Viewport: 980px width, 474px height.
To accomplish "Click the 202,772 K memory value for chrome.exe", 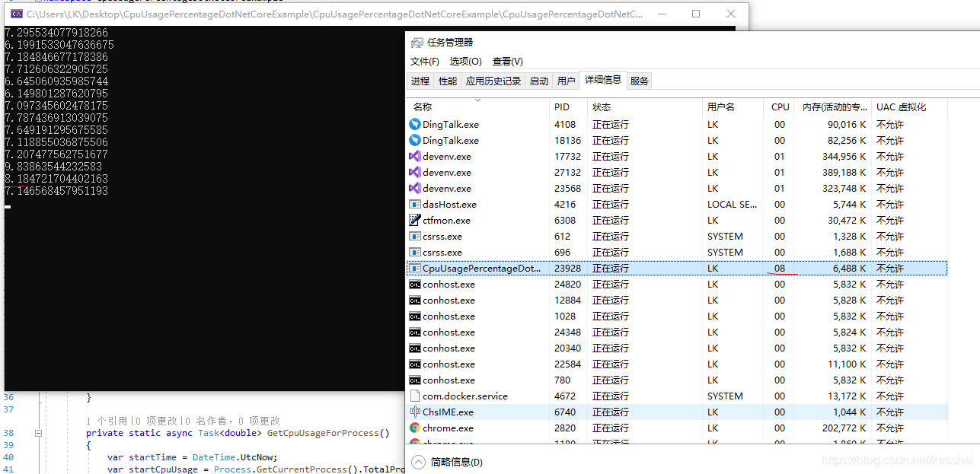I will point(844,428).
